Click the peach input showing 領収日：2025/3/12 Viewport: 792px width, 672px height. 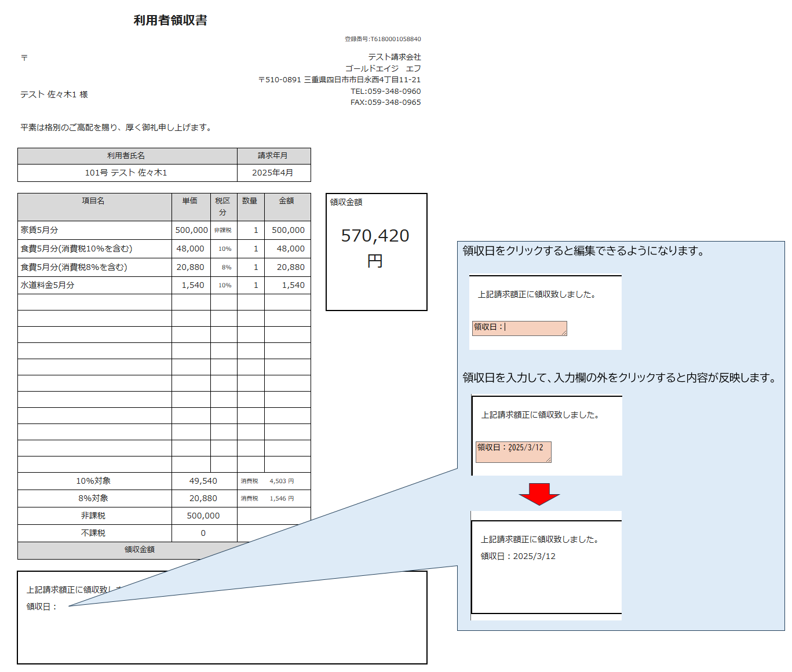click(x=513, y=451)
